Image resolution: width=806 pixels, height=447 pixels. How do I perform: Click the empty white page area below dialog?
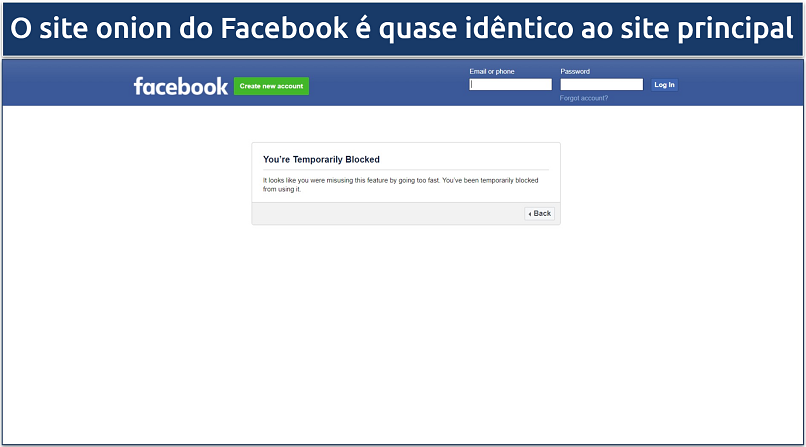point(403,334)
